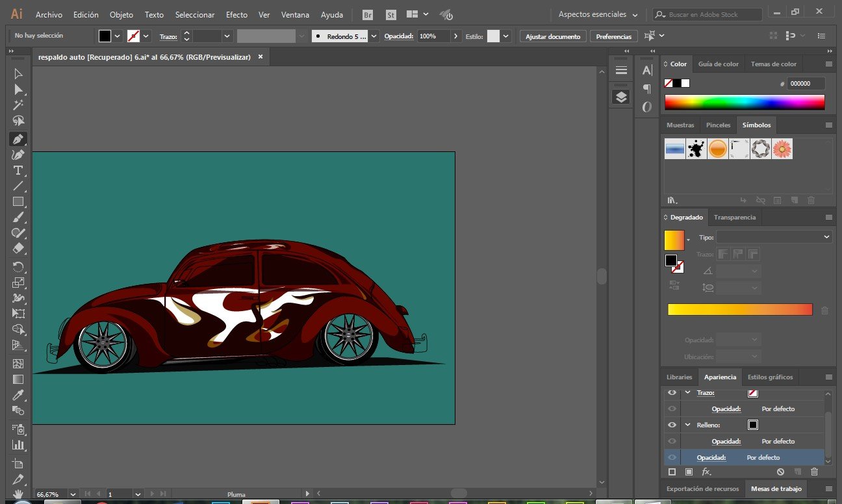The image size is (842, 504).
Task: Toggle visibility of Trazo attribute
Action: point(672,393)
